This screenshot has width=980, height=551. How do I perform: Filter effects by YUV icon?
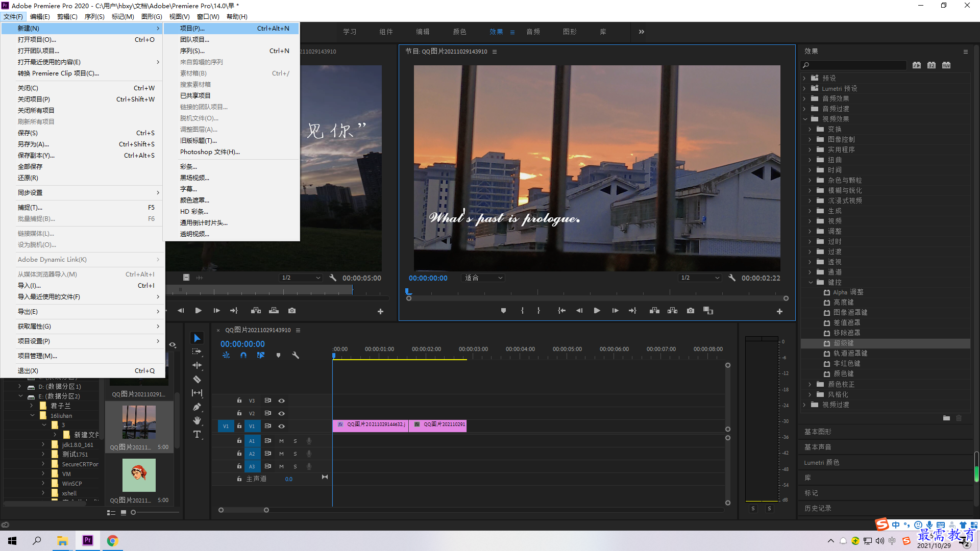pos(946,65)
